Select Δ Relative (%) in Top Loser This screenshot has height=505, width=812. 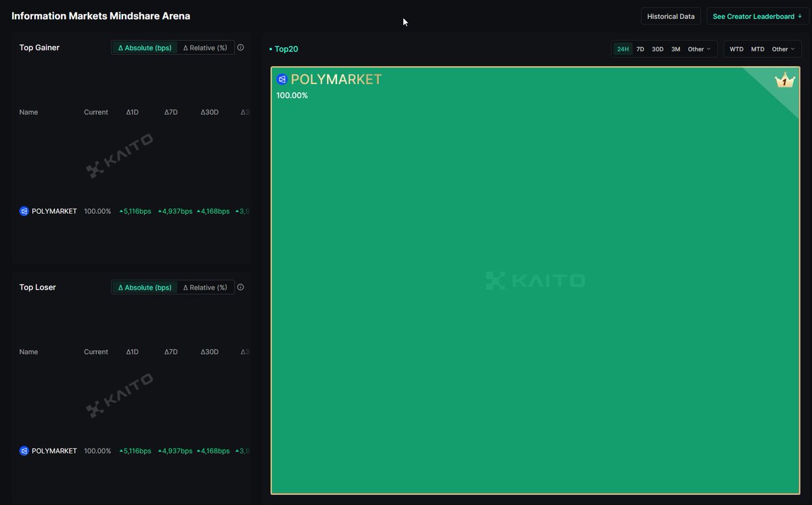[205, 288]
